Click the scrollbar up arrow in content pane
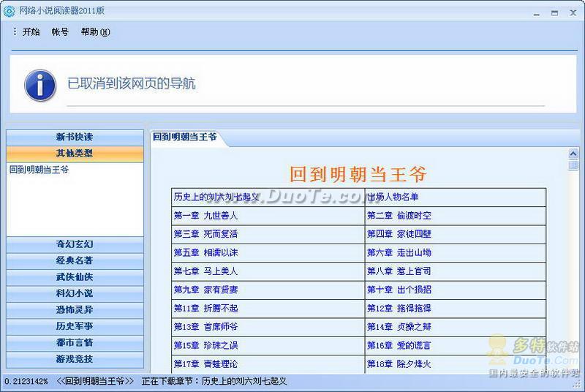 (x=573, y=154)
